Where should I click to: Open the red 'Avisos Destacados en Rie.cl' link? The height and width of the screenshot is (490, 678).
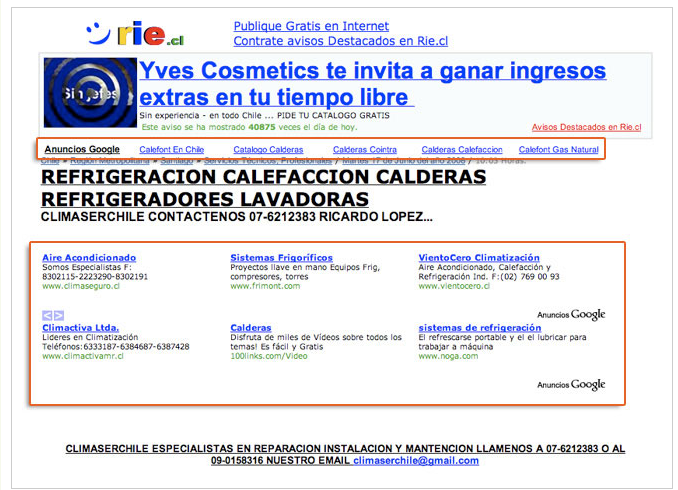pos(586,127)
